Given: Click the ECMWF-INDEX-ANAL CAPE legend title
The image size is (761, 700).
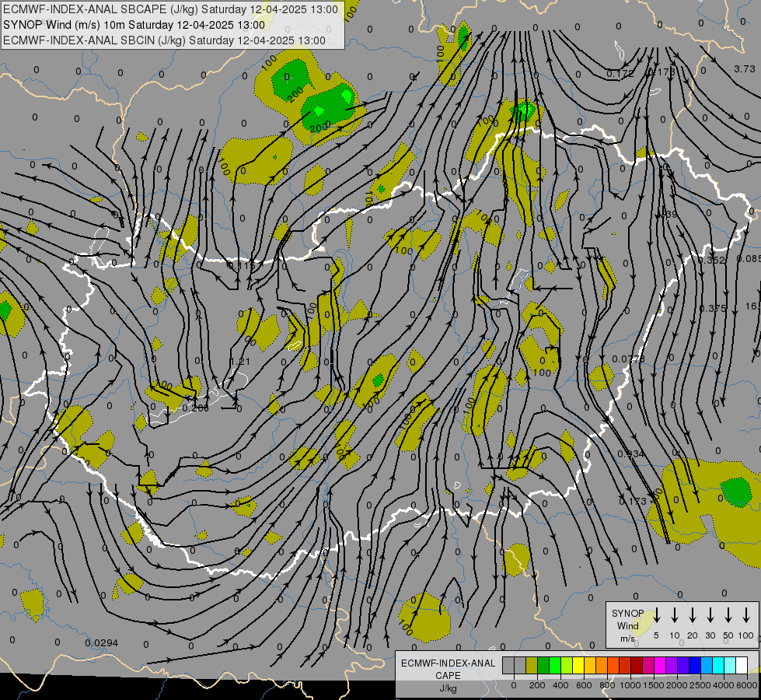Looking at the screenshot, I should [448, 669].
